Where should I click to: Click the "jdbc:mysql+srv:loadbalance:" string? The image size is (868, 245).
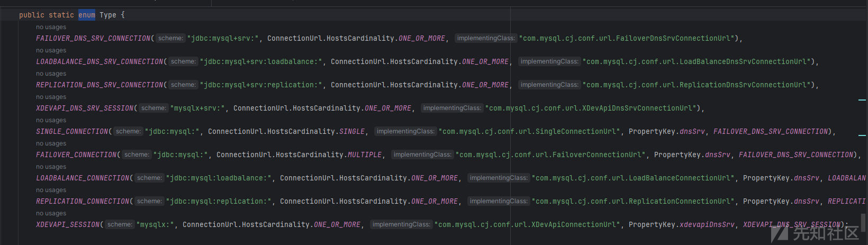pyautogui.click(x=261, y=61)
